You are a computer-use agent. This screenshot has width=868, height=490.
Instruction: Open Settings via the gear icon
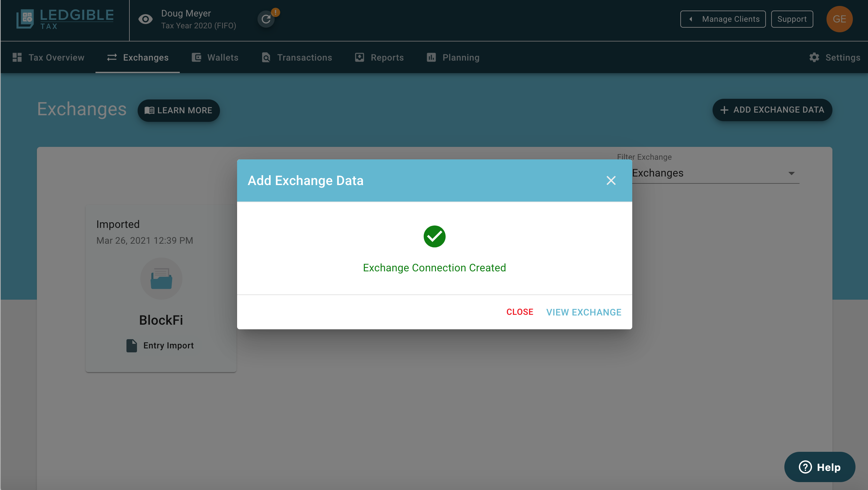tap(814, 57)
